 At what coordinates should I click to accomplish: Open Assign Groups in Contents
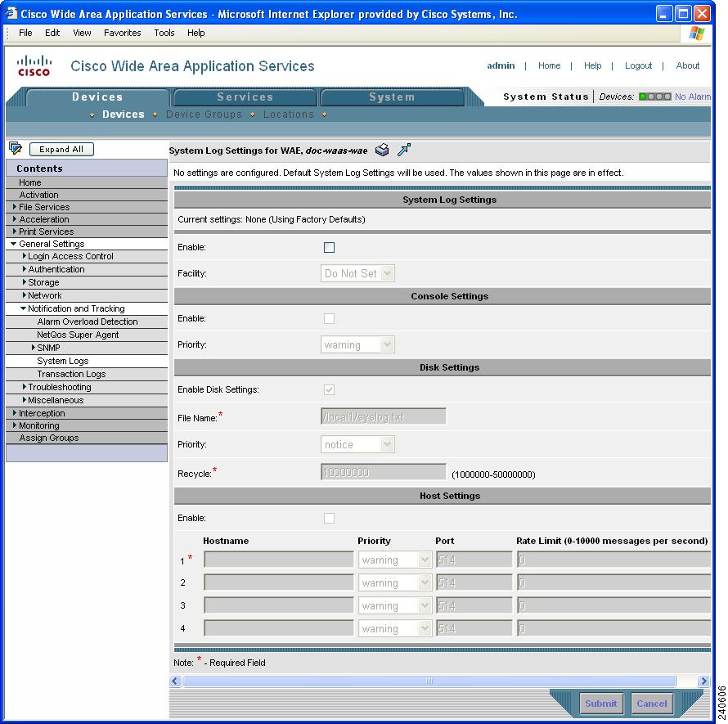[49, 438]
